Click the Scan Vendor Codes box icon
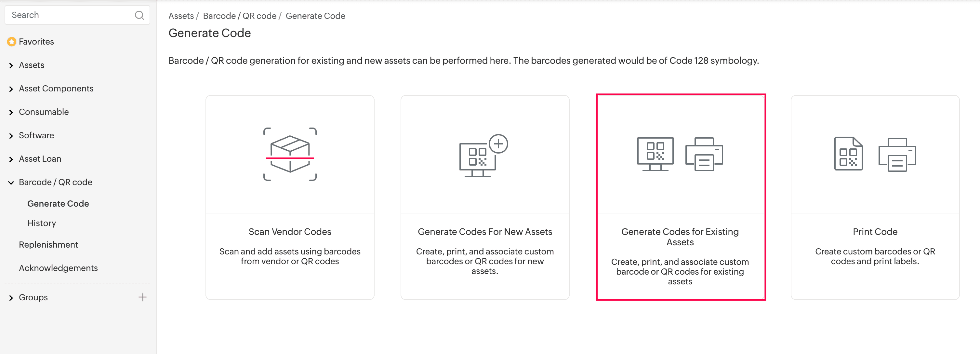 (x=290, y=154)
